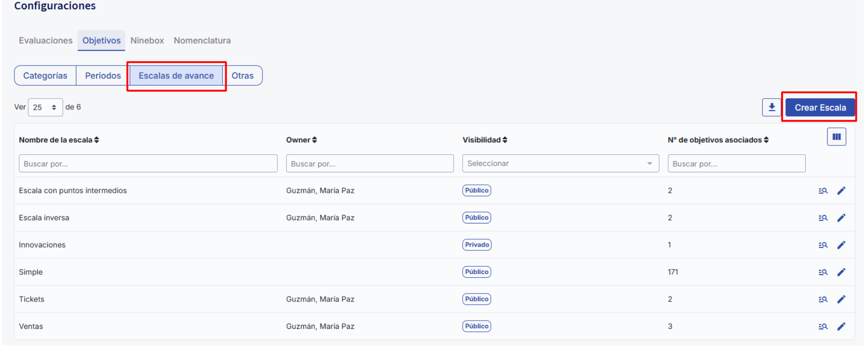Image resolution: width=868 pixels, height=347 pixels.
Task: Click the pencil icon for Ventas
Action: tap(841, 327)
